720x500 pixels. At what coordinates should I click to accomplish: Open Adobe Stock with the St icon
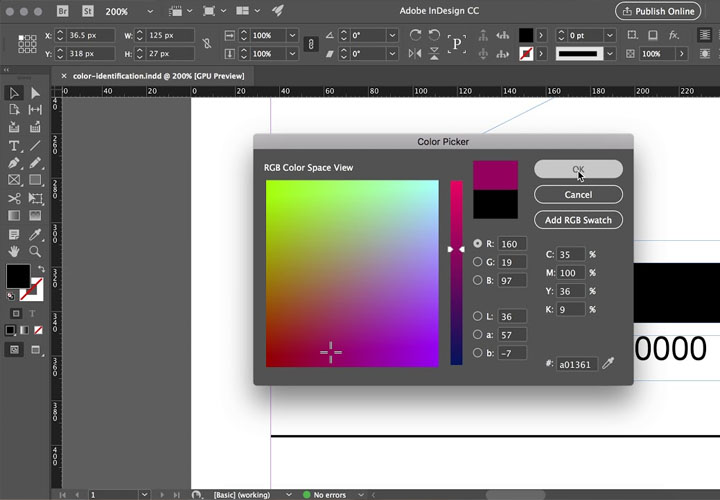87,11
